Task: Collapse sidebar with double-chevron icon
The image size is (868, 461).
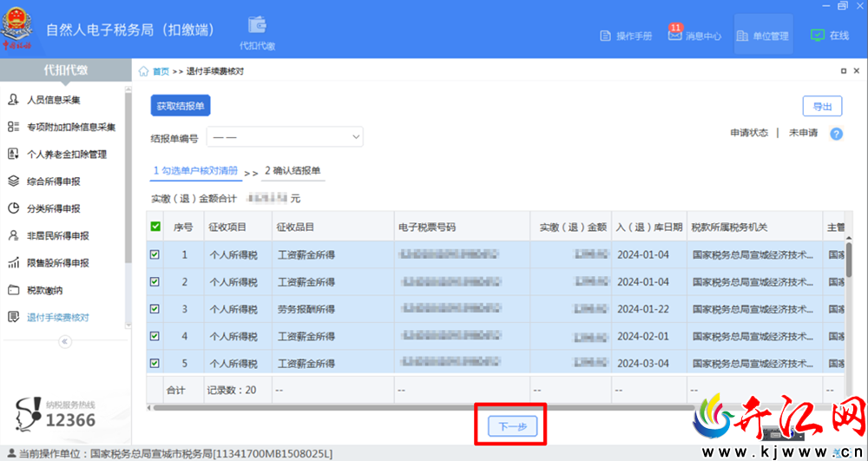Action: tap(65, 341)
